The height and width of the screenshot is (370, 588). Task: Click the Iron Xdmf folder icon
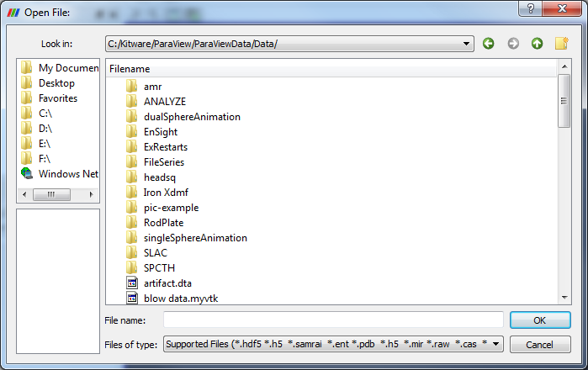pyautogui.click(x=131, y=193)
